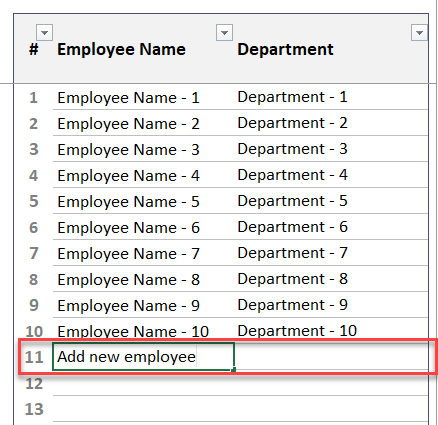Screen dimensions: 438x425
Task: Click the empty Employee Name cell in row 12
Action: point(144,383)
